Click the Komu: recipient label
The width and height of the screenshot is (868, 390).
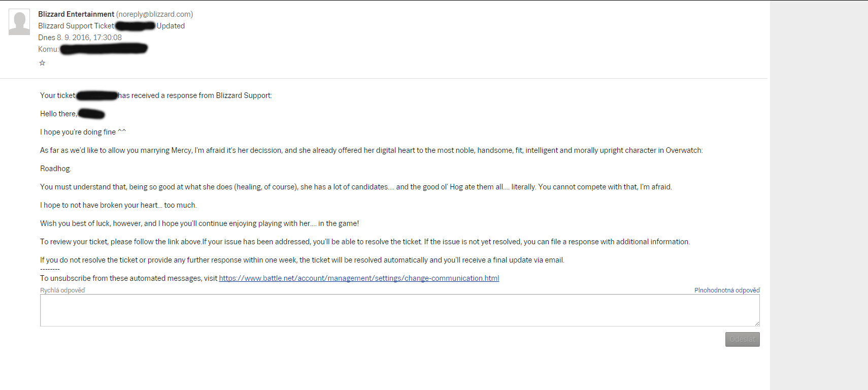coord(48,49)
